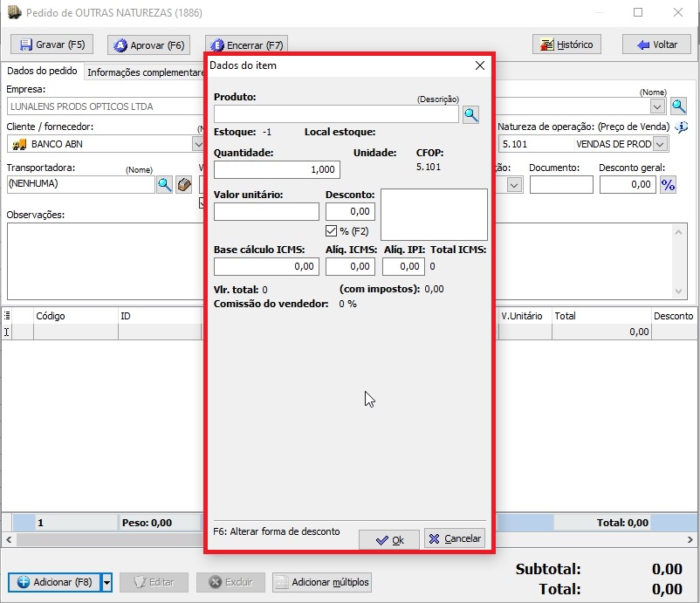Open the dropdown arrow left of Documento

coord(514,184)
